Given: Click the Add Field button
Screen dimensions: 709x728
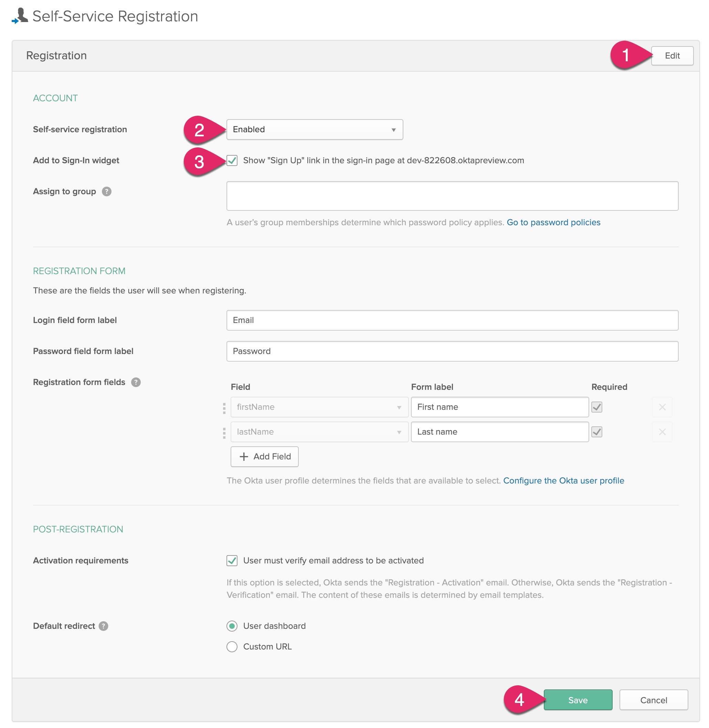Looking at the screenshot, I should [264, 456].
